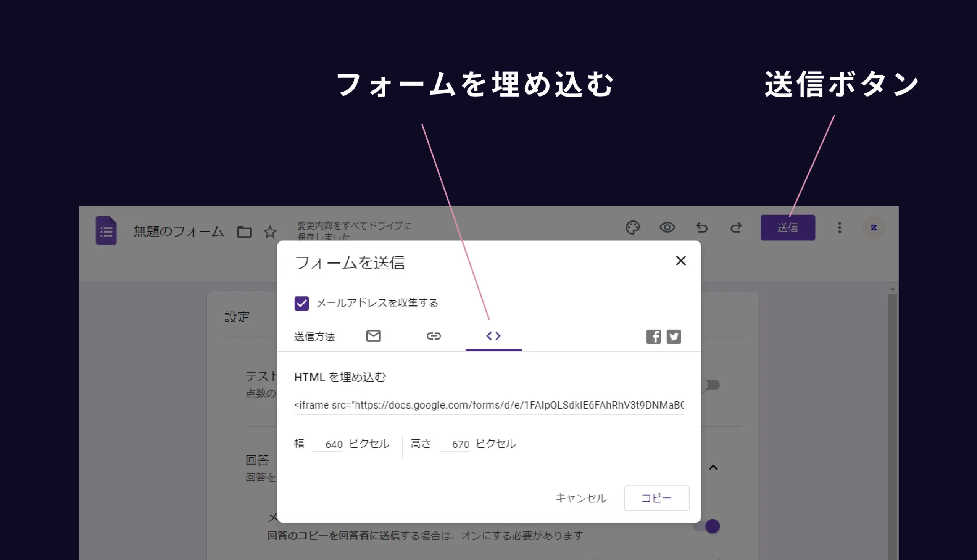Image resolution: width=977 pixels, height=560 pixels.
Task: Click the コピー button
Action: click(656, 498)
